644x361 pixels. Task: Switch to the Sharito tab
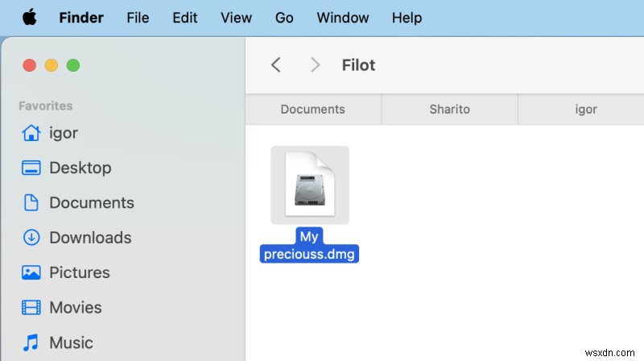click(450, 110)
